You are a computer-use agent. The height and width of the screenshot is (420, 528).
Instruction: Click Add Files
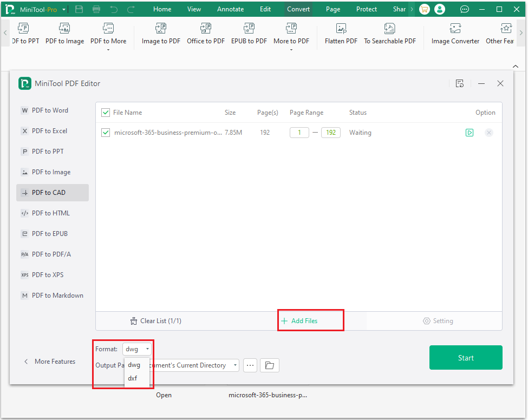[x=299, y=321]
